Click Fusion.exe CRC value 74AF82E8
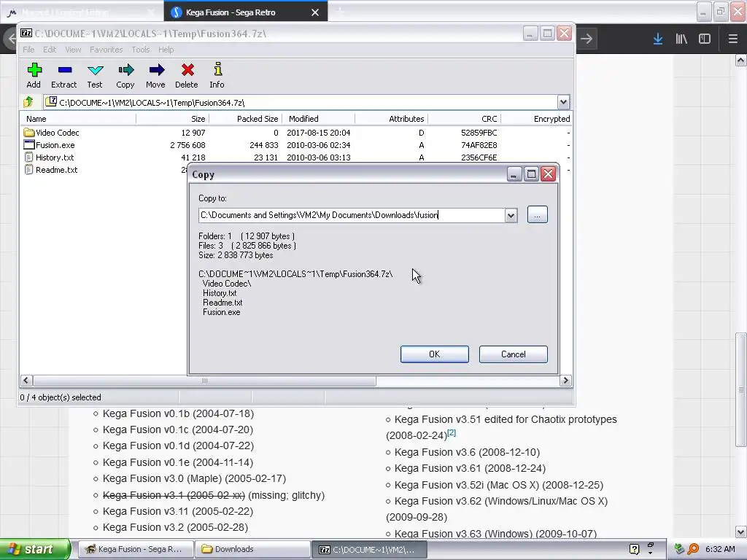747x560 pixels. tap(479, 145)
